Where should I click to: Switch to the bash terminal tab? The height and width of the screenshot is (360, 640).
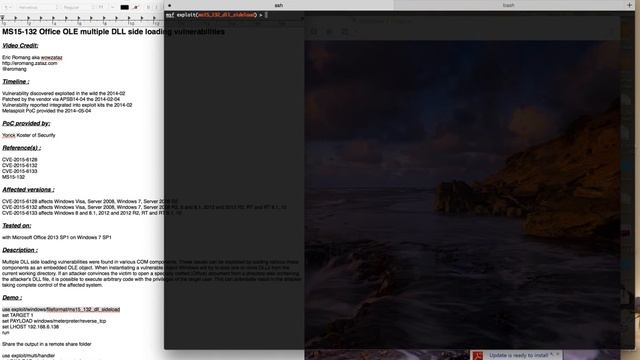pos(508,5)
